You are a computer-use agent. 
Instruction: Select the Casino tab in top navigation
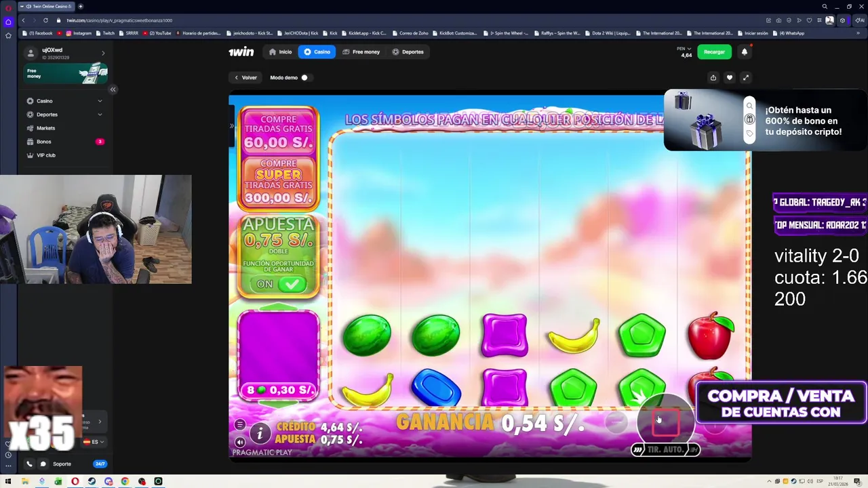(317, 52)
